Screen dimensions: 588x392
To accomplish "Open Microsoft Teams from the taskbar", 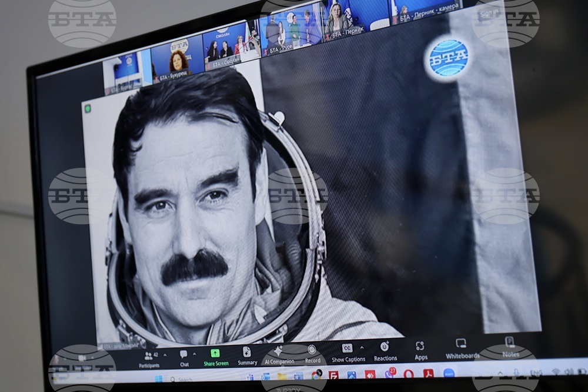I will pyautogui.click(x=250, y=377).
